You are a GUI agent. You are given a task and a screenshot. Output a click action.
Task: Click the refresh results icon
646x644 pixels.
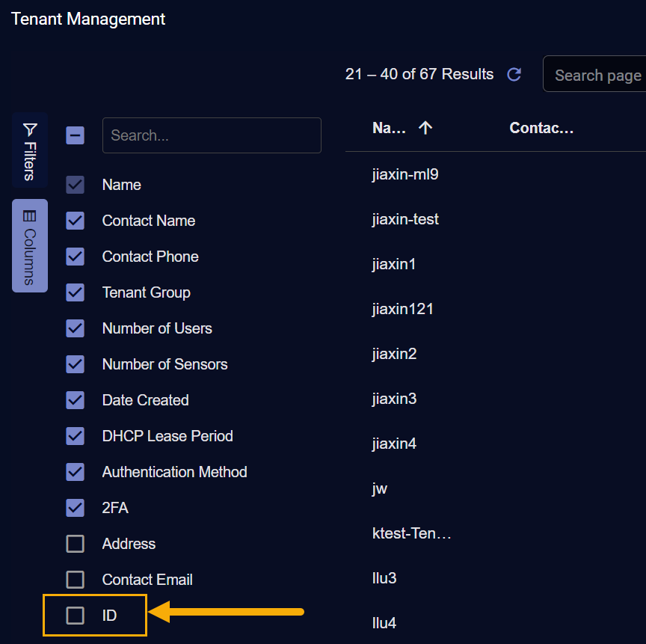[x=514, y=75]
